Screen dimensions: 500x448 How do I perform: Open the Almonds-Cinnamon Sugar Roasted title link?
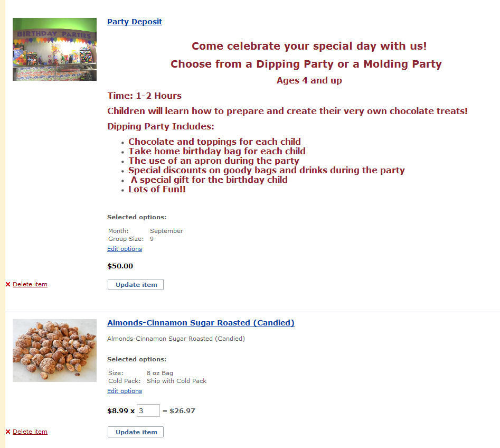click(201, 323)
